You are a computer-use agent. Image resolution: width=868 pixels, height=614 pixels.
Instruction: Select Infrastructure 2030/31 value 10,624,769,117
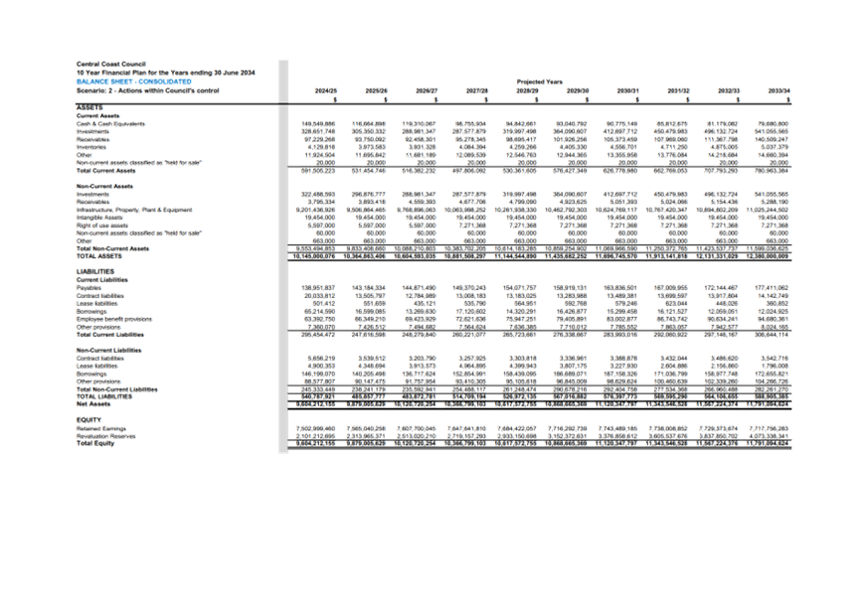pyautogui.click(x=616, y=210)
